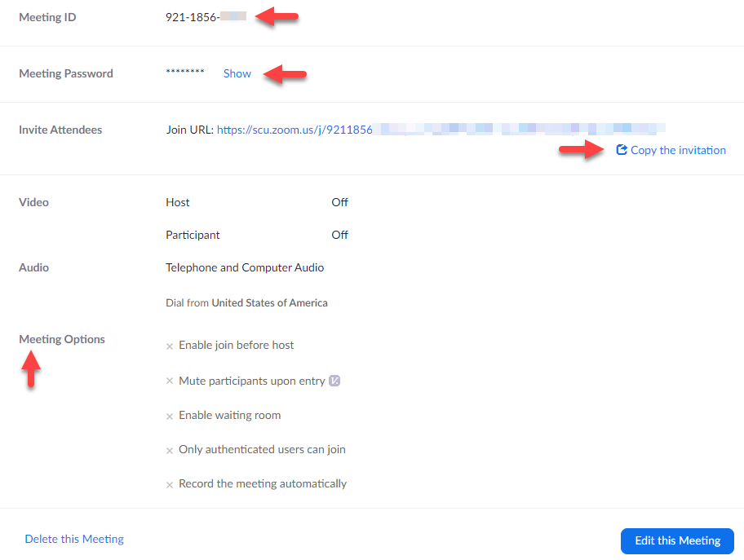This screenshot has width=744, height=560.
Task: Click the Participant video Off status
Action: point(339,235)
